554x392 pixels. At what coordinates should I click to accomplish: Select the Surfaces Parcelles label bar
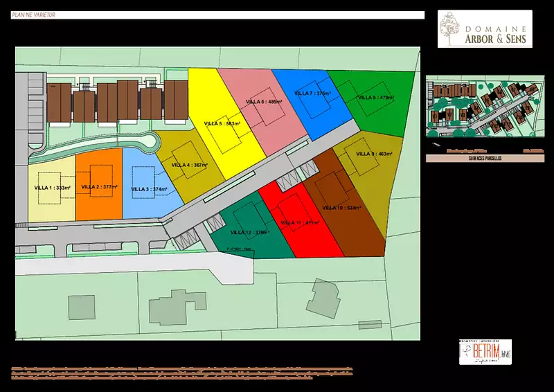pyautogui.click(x=483, y=159)
